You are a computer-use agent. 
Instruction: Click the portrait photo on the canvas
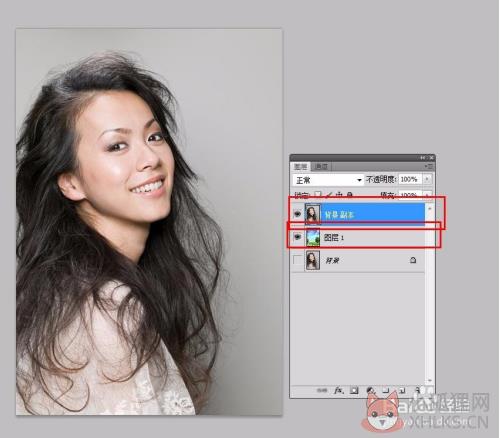tap(149, 222)
